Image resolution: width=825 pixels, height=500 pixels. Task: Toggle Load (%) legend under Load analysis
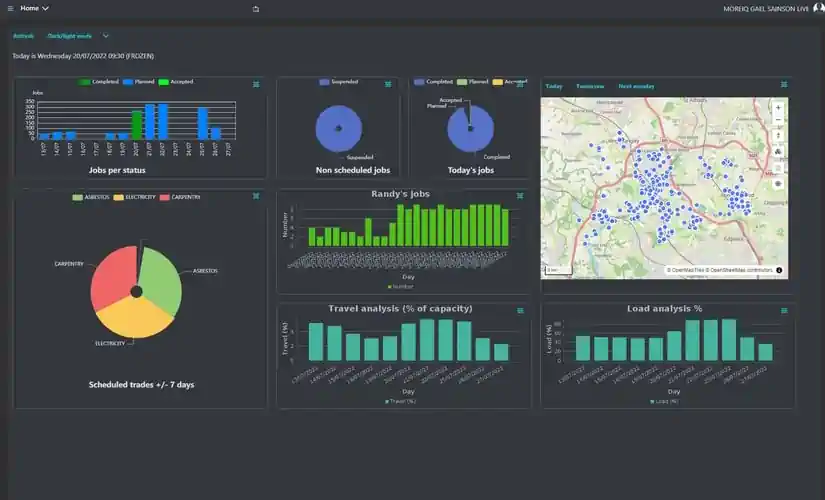coord(665,402)
